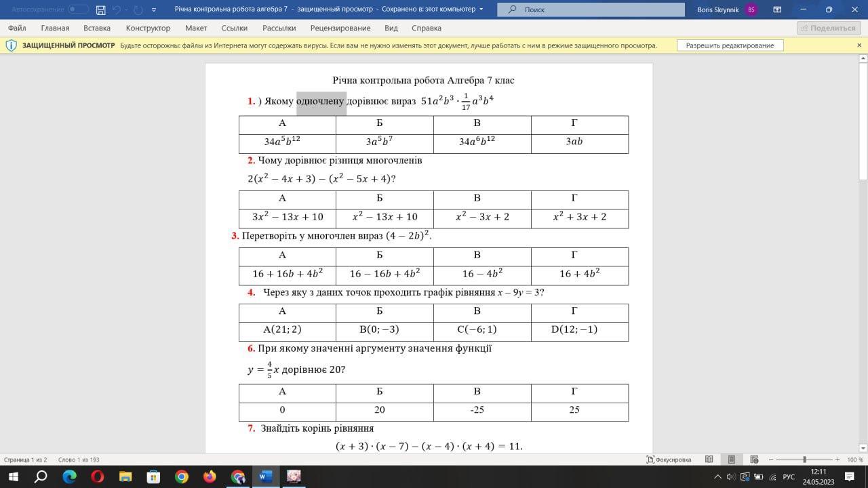The width and height of the screenshot is (868, 488).
Task: Click the Redo arrow icon
Action: coord(138,9)
